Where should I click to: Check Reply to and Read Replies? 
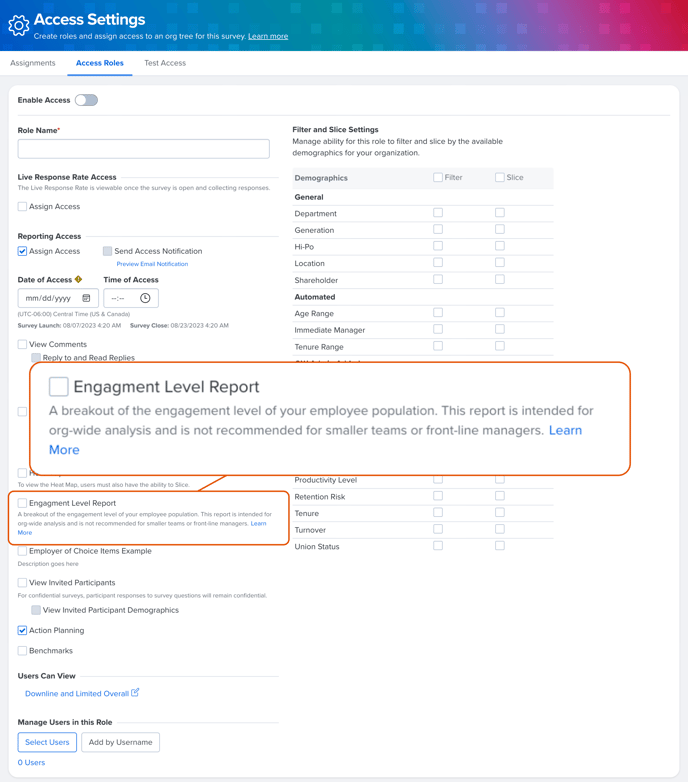point(36,358)
